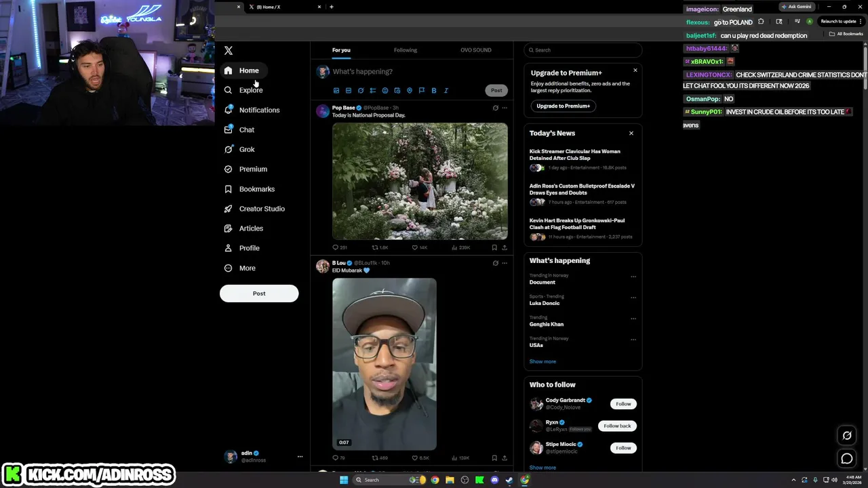Click Ask Gemini in Chrome

click(x=796, y=7)
